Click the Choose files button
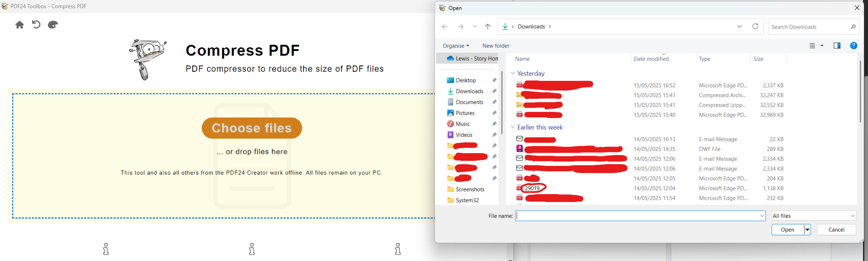868x261 pixels. click(252, 128)
